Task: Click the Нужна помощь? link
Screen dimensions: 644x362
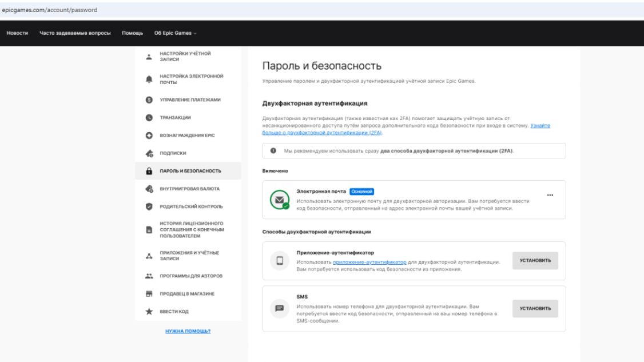Action: click(x=188, y=331)
